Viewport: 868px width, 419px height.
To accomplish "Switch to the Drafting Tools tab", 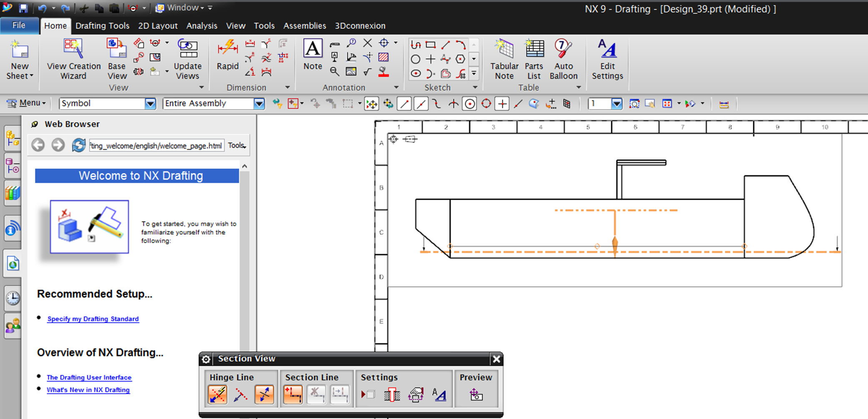I will pyautogui.click(x=102, y=26).
